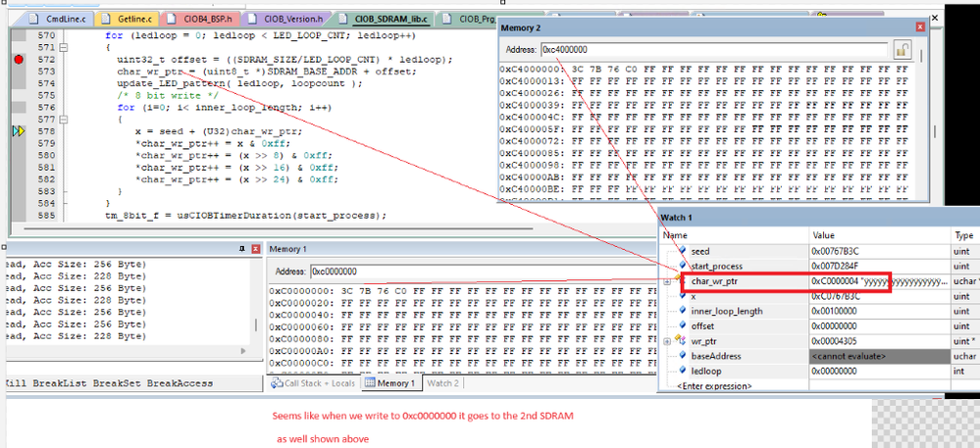Select inner_loop_length value 0x00100000

point(835,311)
